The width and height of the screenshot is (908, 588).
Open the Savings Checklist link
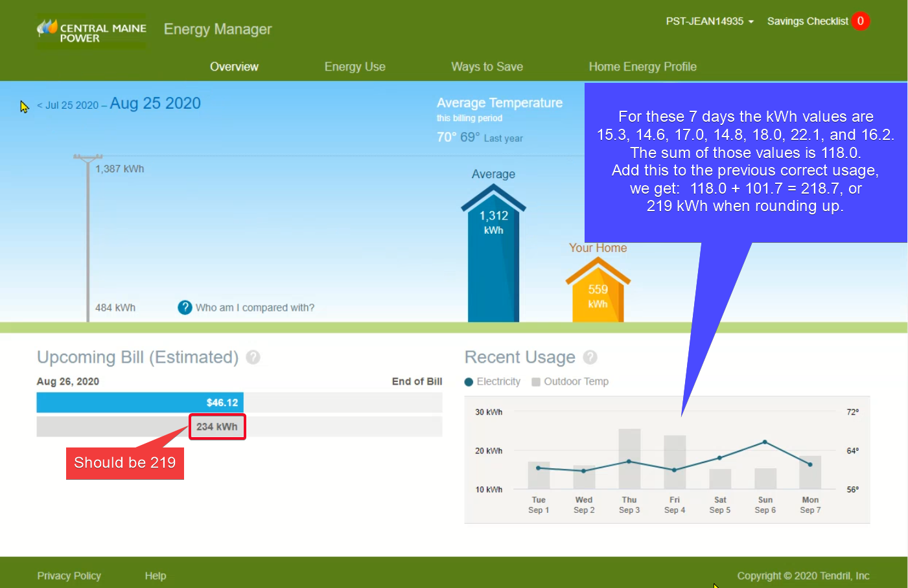point(807,21)
